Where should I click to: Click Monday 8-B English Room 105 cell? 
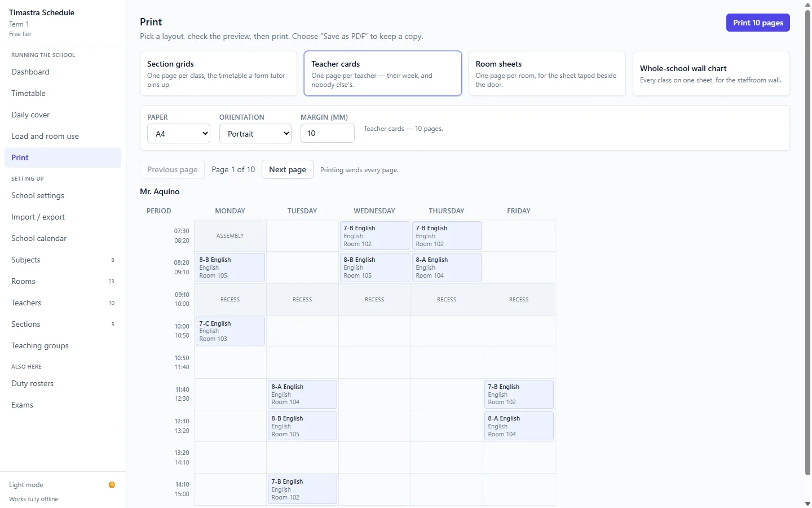[x=230, y=268]
